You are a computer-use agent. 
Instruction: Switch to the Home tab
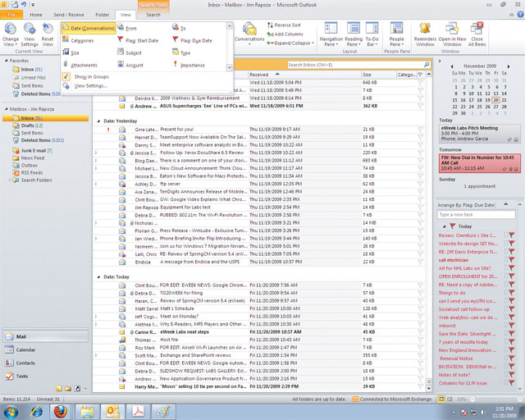pos(36,15)
